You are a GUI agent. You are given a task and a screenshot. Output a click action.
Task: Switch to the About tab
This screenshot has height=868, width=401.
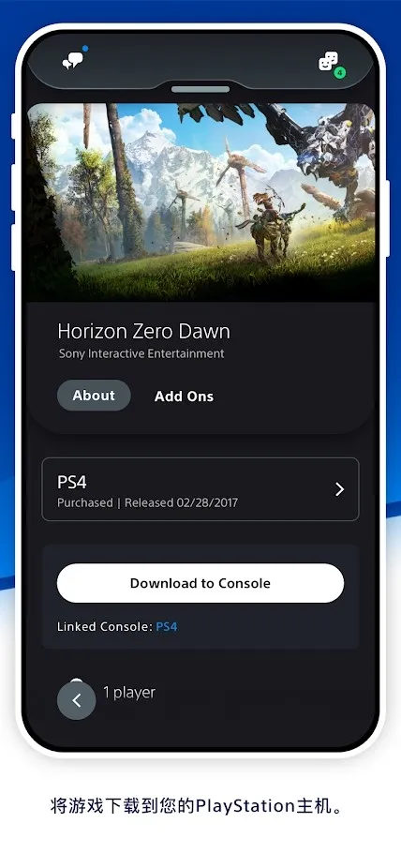94,396
